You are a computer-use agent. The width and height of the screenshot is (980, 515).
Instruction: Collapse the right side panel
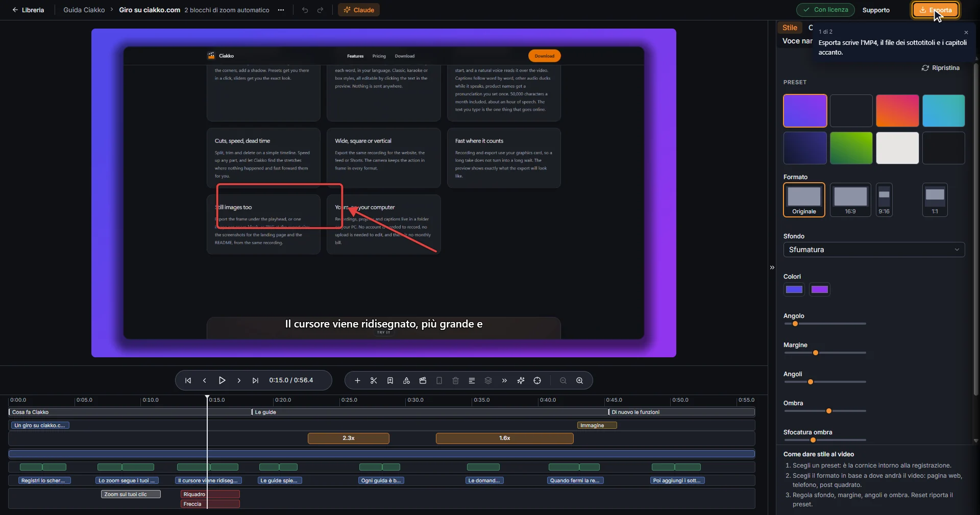pos(772,267)
